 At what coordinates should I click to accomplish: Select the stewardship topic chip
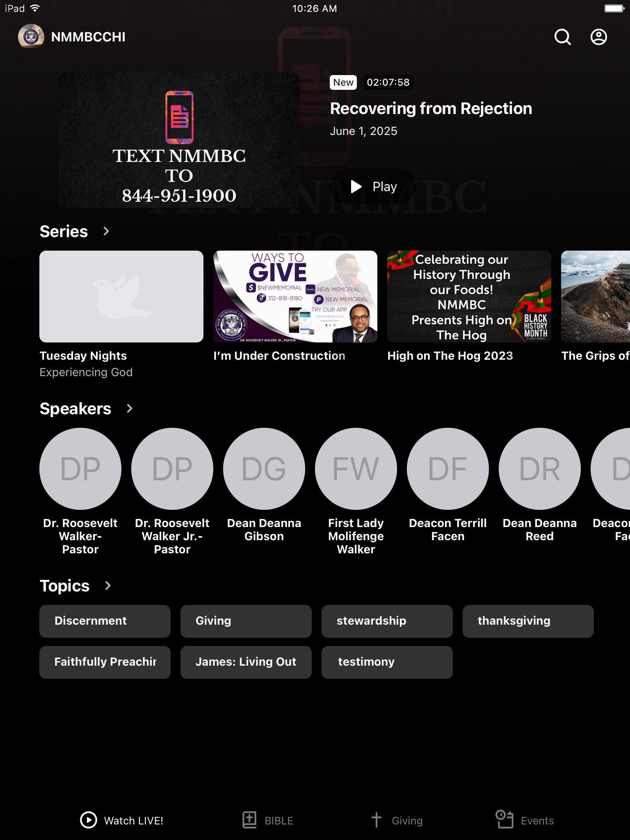tap(387, 621)
